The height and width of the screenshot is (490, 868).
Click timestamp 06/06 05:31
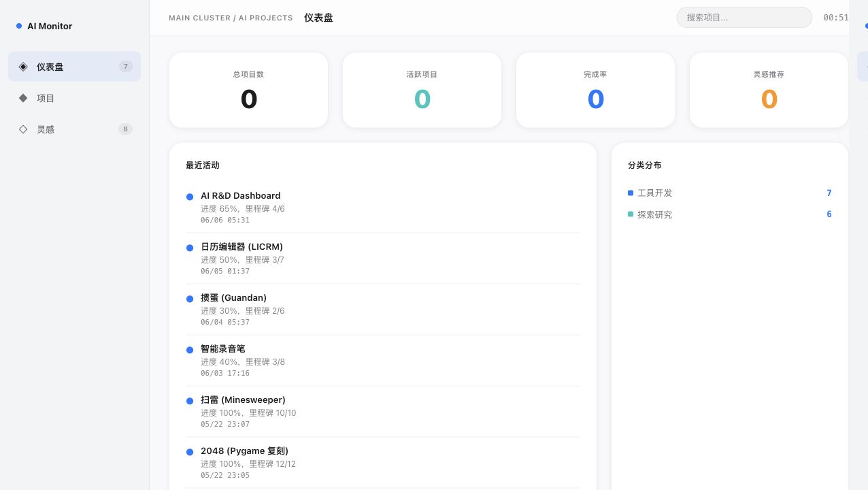tap(225, 220)
